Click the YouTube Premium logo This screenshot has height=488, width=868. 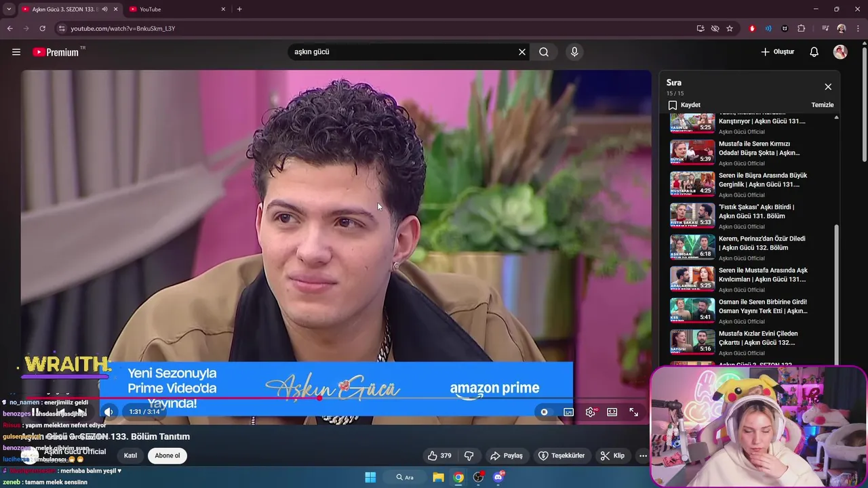(x=56, y=52)
